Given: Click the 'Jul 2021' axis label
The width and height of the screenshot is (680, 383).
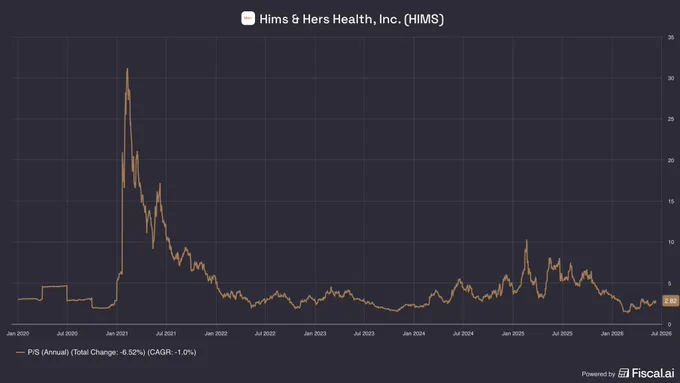Looking at the screenshot, I should pos(166,334).
